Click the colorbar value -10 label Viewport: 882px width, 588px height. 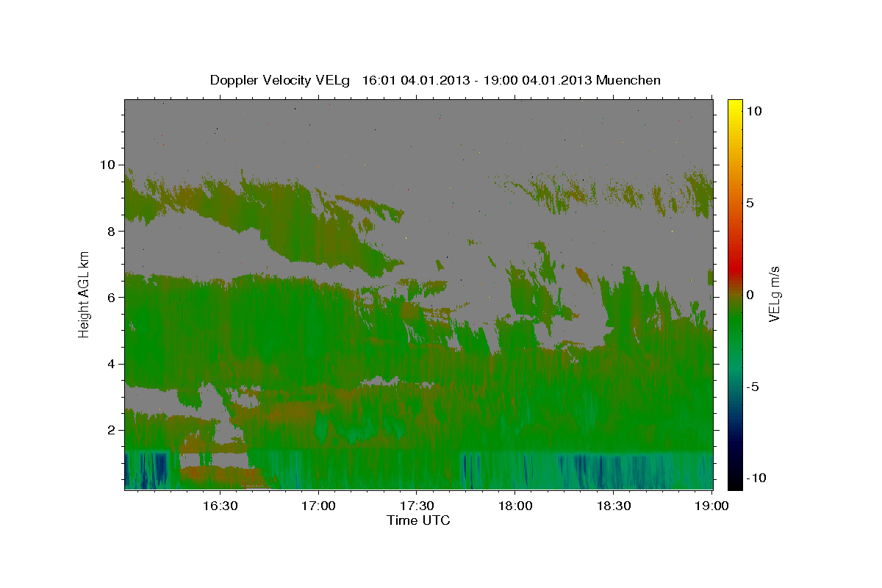click(x=756, y=478)
